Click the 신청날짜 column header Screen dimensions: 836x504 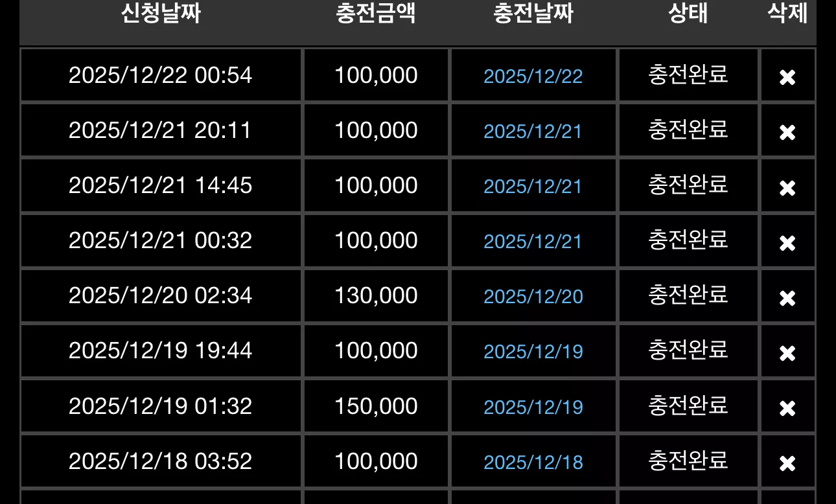click(161, 14)
